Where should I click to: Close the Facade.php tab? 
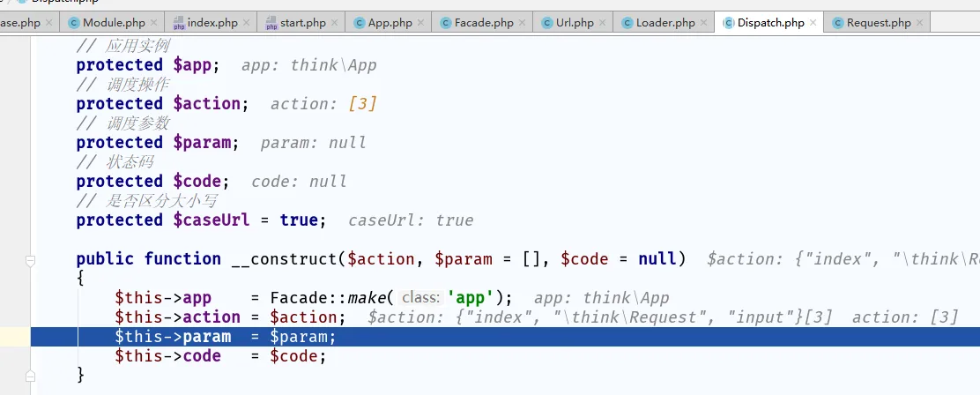(523, 23)
